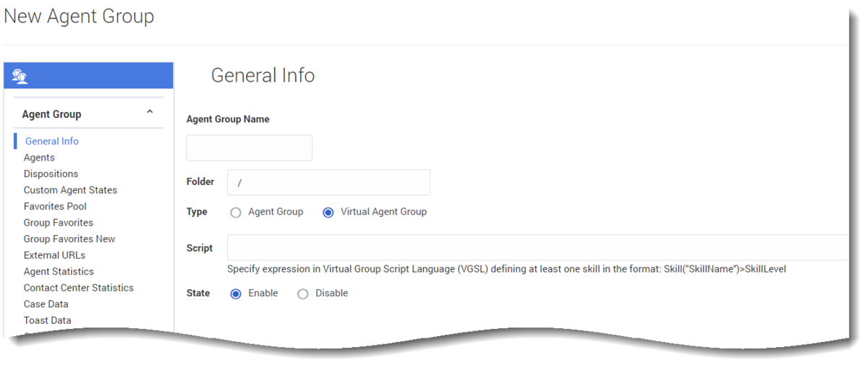Select the Virtual Agent Group radio button
Viewport: 868px width, 368px height.
tap(328, 213)
